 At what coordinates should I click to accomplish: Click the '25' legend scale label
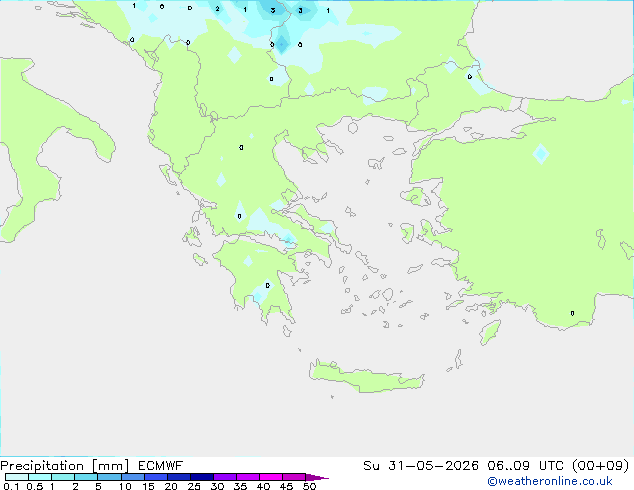coord(194,486)
